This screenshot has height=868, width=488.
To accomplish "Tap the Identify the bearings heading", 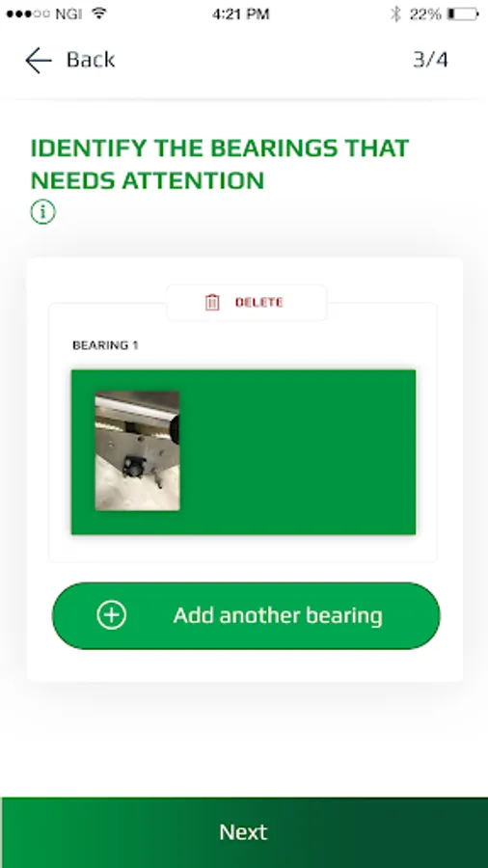I will click(x=220, y=164).
